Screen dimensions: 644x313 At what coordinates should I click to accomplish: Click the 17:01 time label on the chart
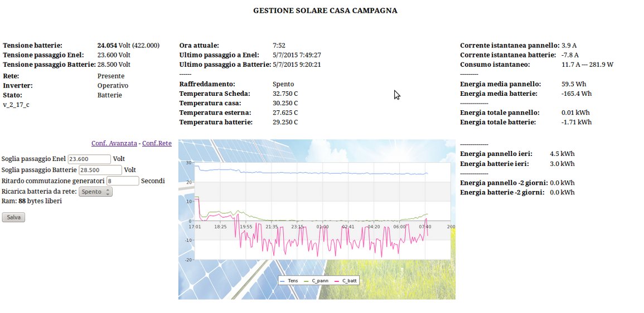coord(195,227)
